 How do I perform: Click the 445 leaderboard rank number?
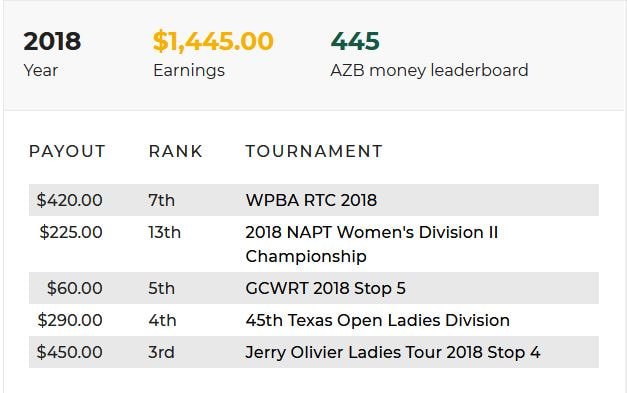click(355, 41)
